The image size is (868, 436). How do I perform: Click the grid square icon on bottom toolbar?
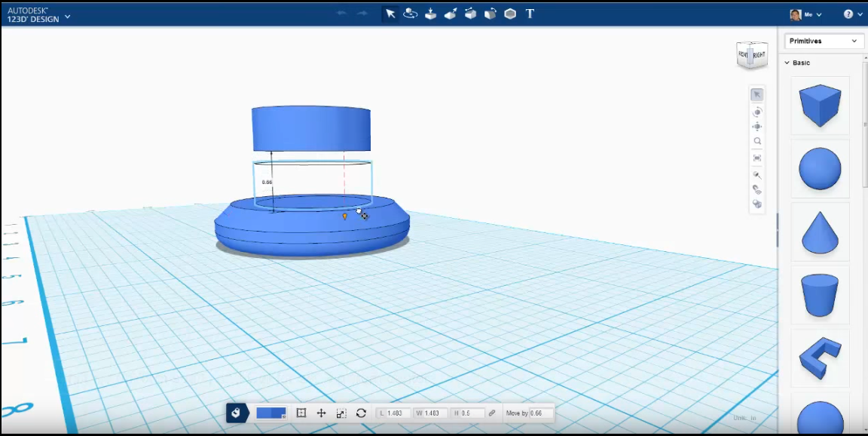[x=301, y=413]
